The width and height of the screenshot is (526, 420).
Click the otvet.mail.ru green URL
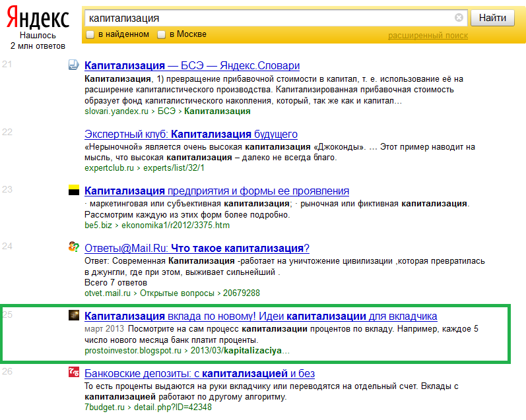[108, 293]
